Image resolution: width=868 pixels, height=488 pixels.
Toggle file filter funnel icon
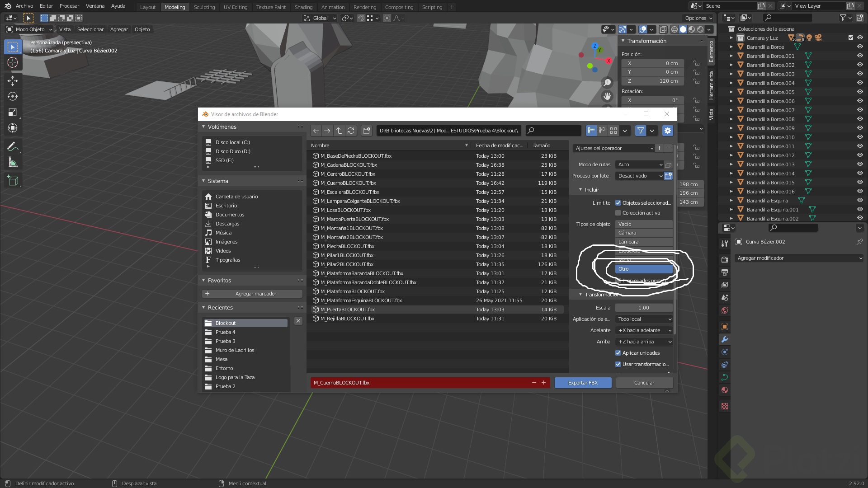[640, 131]
